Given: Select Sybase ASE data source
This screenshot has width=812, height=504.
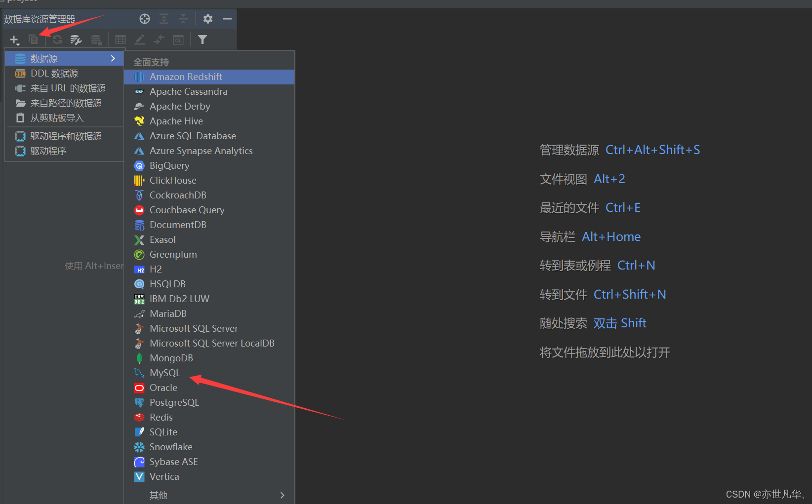Looking at the screenshot, I should pos(209,462).
